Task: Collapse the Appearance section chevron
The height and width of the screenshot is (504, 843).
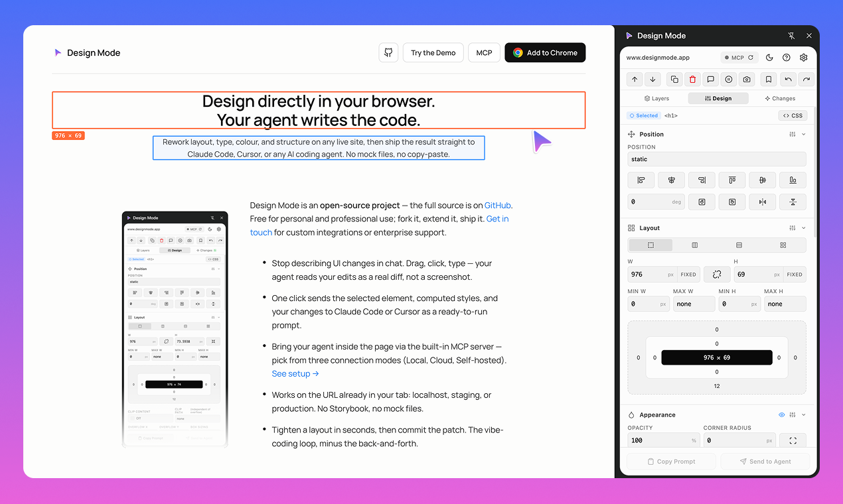Action: tap(804, 415)
